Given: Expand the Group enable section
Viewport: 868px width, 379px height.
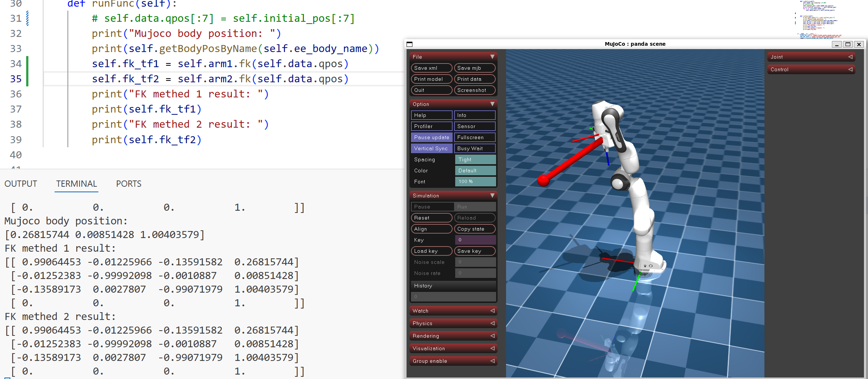Looking at the screenshot, I should click(x=453, y=361).
